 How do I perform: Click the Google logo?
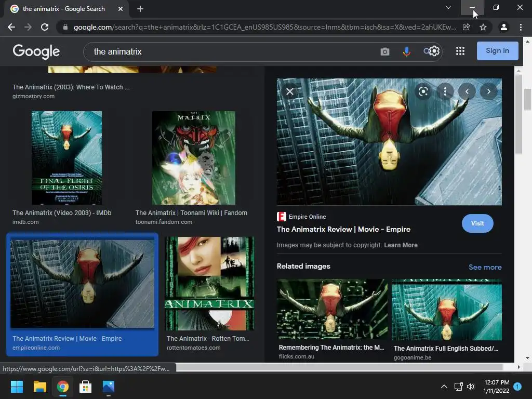pyautogui.click(x=36, y=51)
